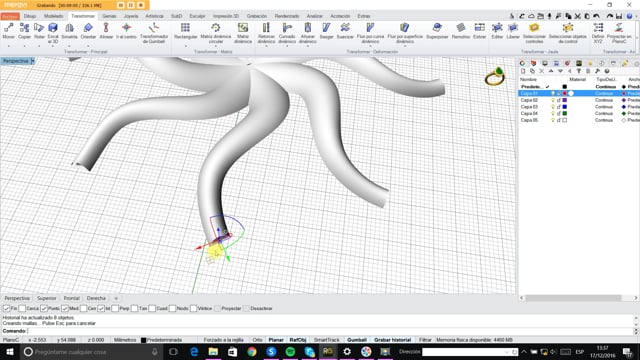Select the Suavizar tool
Screen dimensions: 640x360
[x=345, y=31]
